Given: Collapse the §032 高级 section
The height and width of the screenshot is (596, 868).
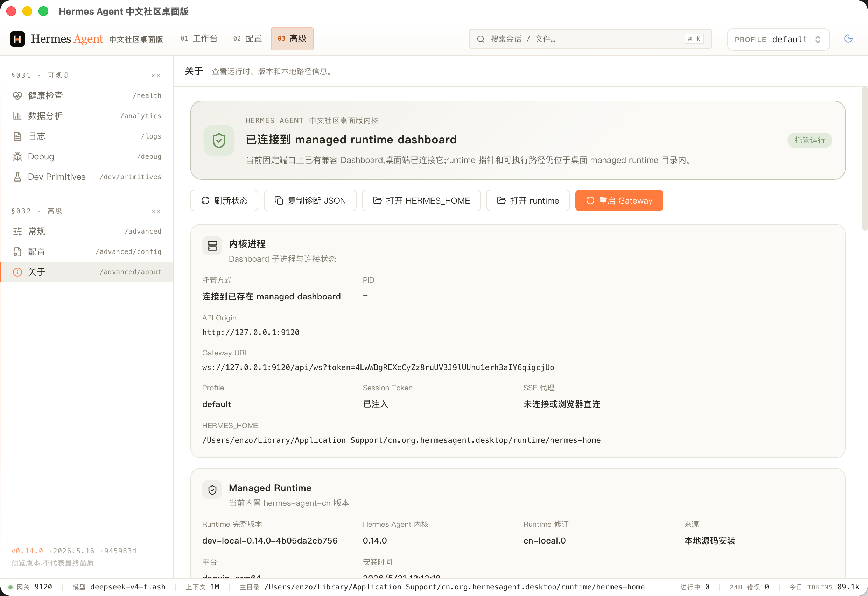Looking at the screenshot, I should (x=156, y=211).
